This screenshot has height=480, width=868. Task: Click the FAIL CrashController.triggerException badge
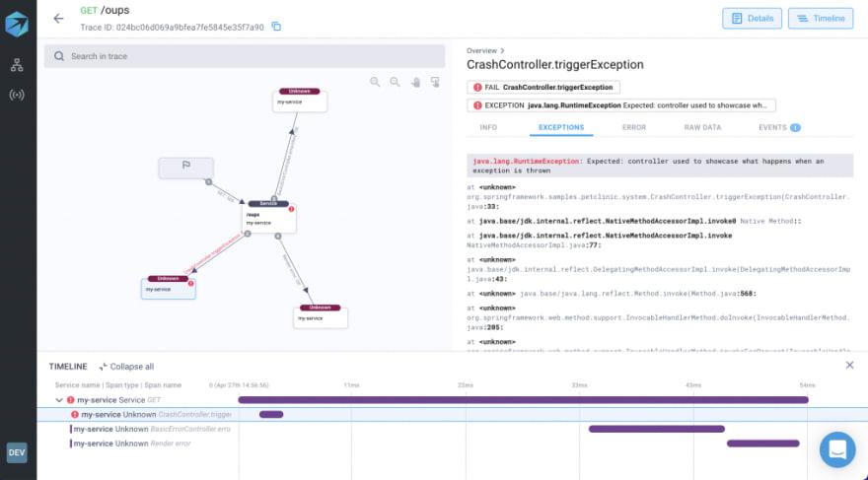tap(543, 88)
